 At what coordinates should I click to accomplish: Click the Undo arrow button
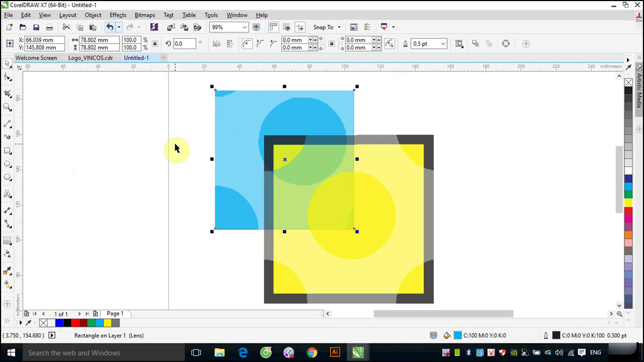click(x=110, y=27)
